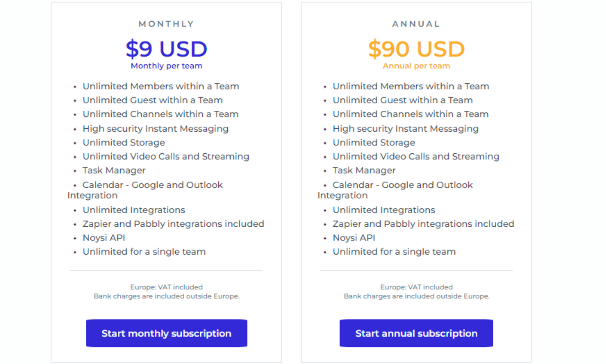
Task: Click 'Unlimited Integrations' in the annual plan
Action: [384, 210]
